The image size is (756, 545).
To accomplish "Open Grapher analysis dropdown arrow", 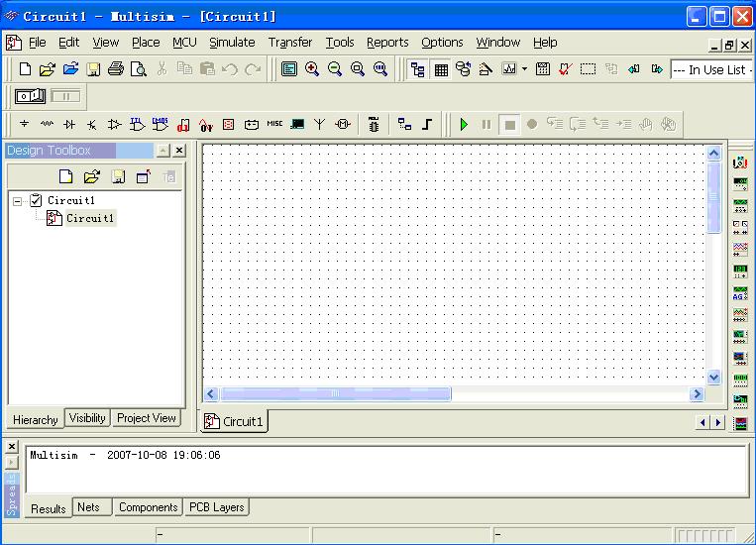I will tap(524, 69).
